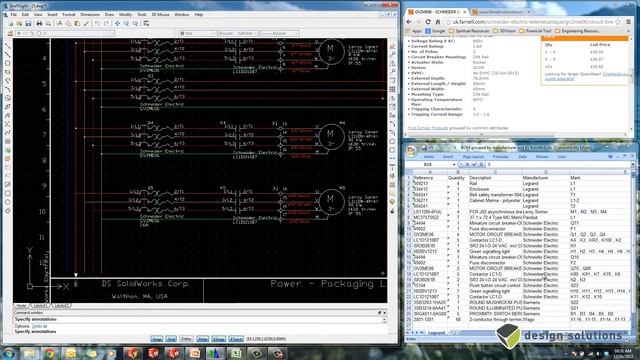Toggle ETrack in DraftSight status bar
This screenshot has height=360, width=640.
tap(236, 339)
